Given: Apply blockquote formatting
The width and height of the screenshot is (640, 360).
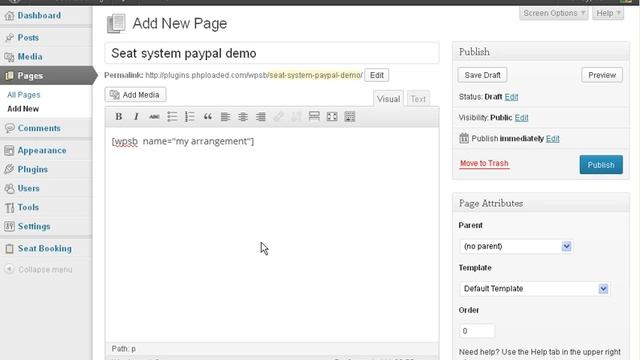Looking at the screenshot, I should pyautogui.click(x=207, y=117).
